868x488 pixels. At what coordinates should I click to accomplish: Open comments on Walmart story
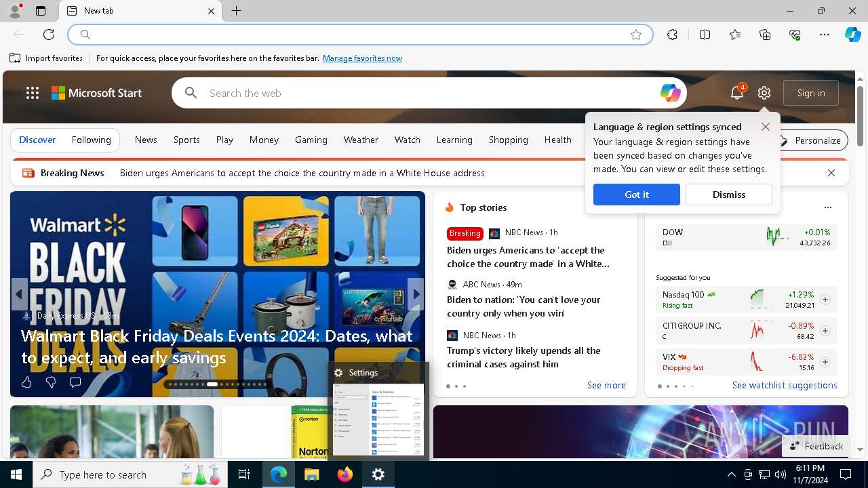click(x=75, y=382)
